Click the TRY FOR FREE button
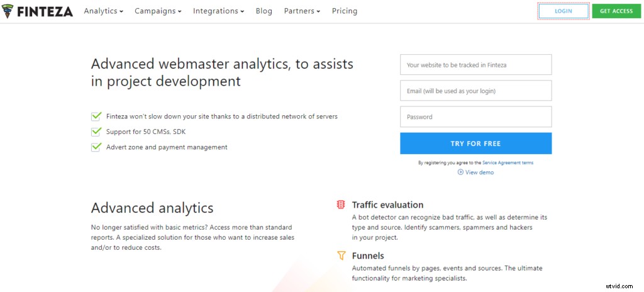This screenshot has height=292, width=644. click(475, 143)
